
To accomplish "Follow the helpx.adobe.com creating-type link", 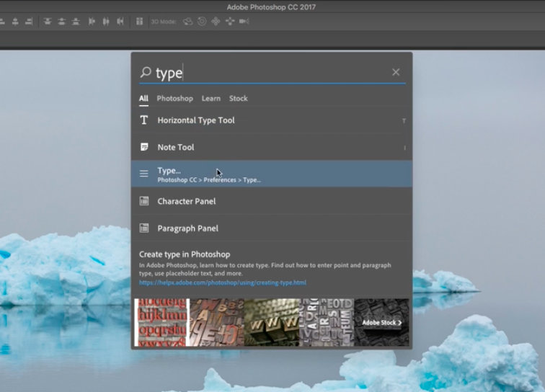I will [223, 282].
